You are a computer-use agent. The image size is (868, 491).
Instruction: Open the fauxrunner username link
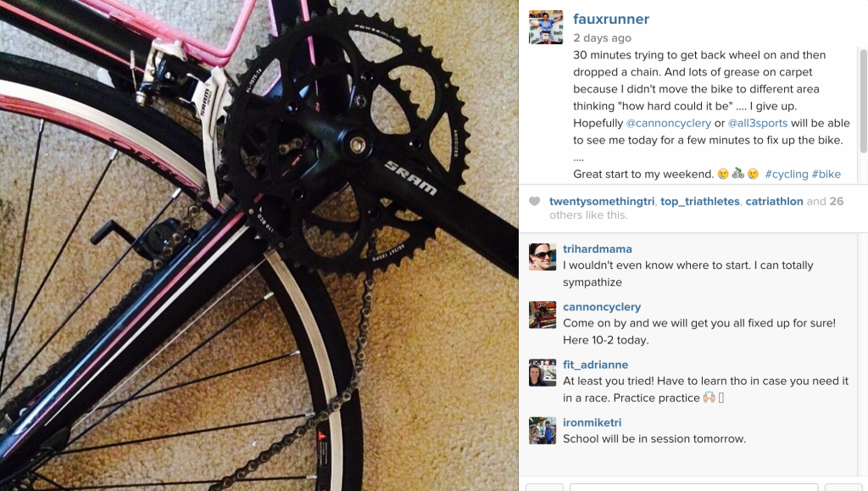coord(611,19)
